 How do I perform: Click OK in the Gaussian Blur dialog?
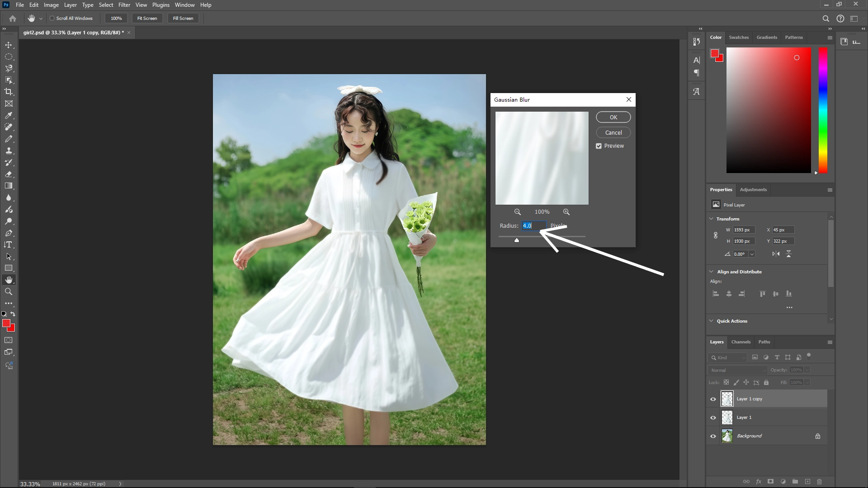point(613,117)
